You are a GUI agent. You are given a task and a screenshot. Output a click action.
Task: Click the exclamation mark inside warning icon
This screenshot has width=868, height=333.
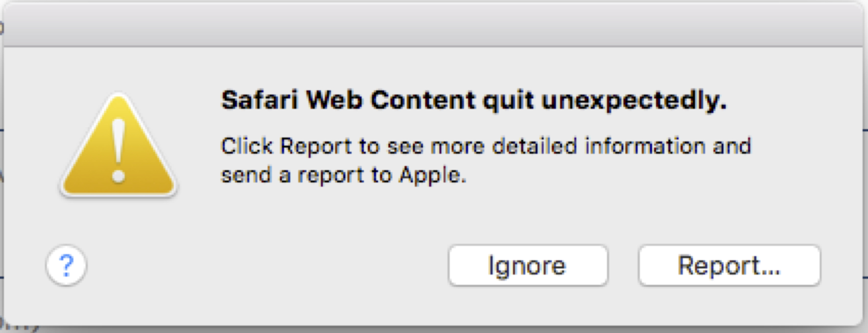(x=118, y=150)
